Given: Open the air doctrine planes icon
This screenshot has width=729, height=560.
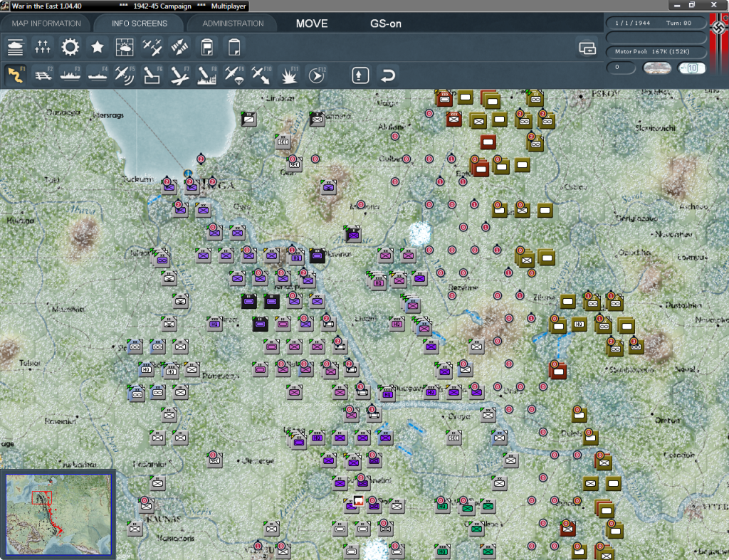Looking at the screenshot, I should tap(152, 47).
